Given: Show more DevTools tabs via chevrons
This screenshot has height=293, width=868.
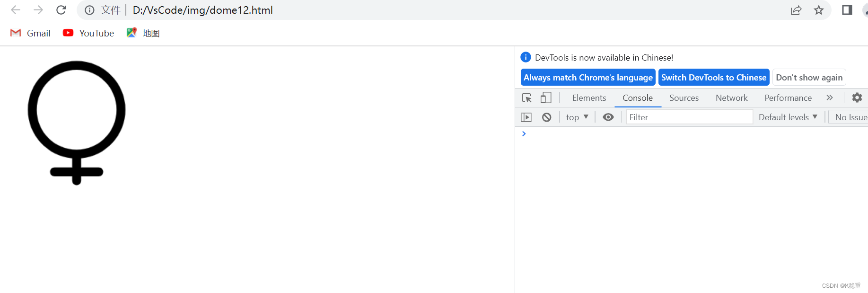Looking at the screenshot, I should [x=830, y=98].
